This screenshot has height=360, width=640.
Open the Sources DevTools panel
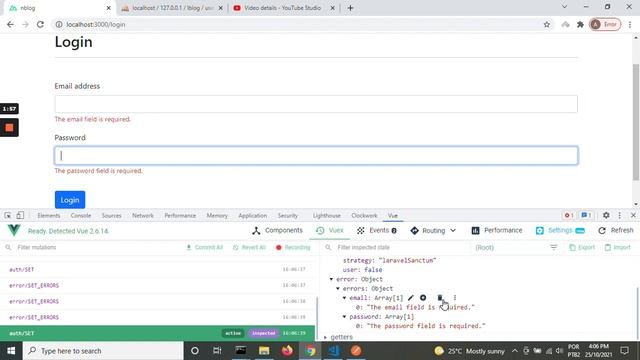[x=111, y=216]
